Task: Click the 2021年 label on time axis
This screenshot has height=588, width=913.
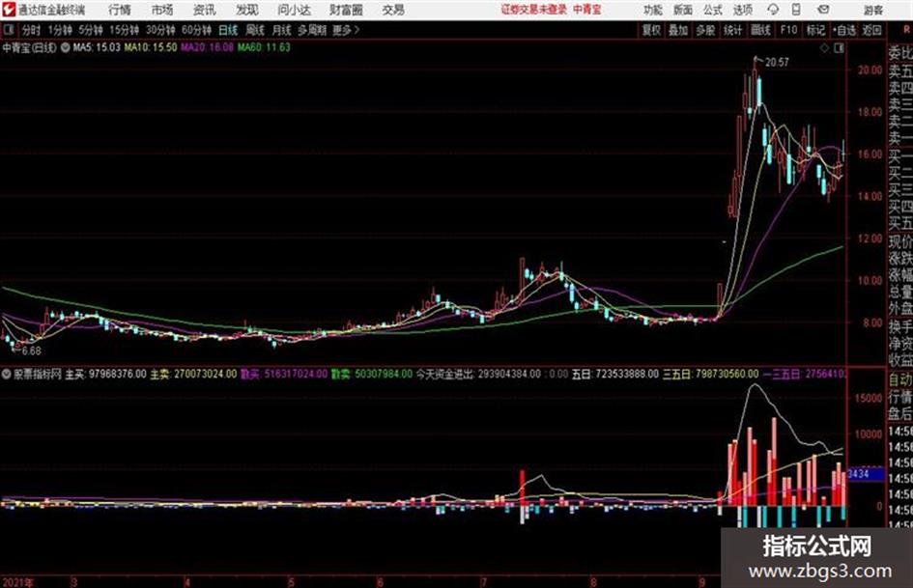Action: [x=18, y=582]
